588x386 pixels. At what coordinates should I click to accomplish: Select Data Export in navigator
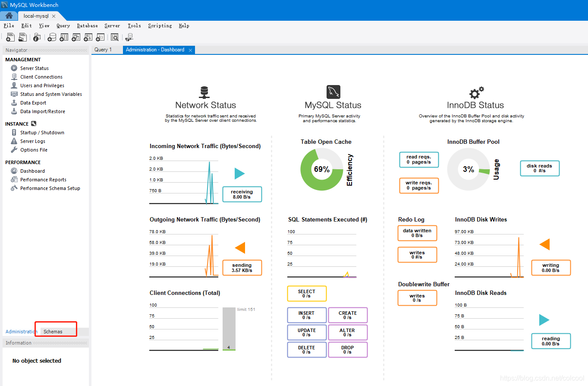point(33,103)
